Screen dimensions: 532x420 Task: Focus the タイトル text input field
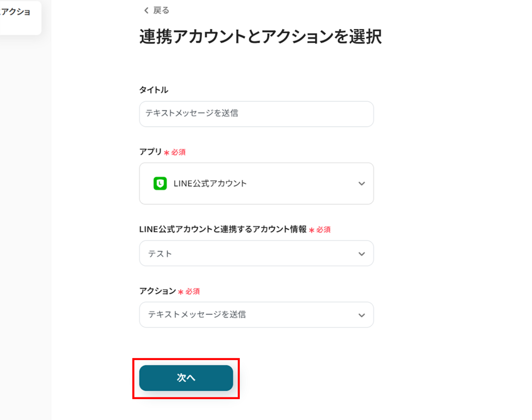click(x=256, y=114)
